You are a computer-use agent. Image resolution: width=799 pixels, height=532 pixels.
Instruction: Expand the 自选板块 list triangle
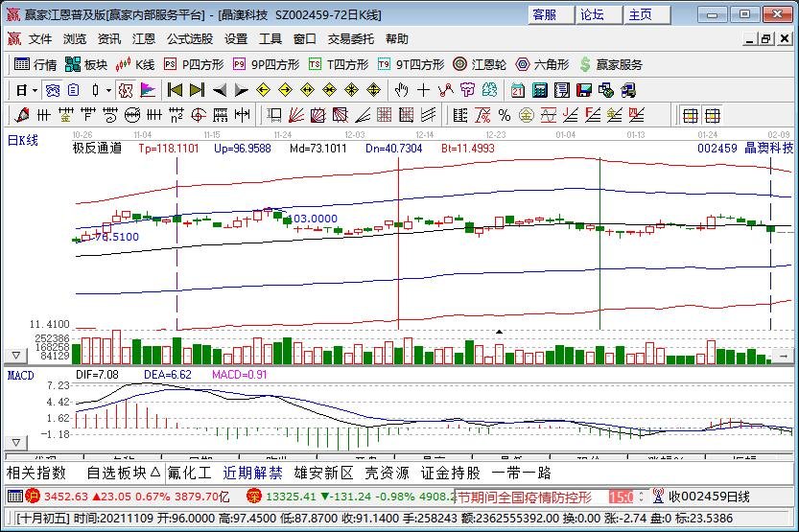(x=155, y=473)
